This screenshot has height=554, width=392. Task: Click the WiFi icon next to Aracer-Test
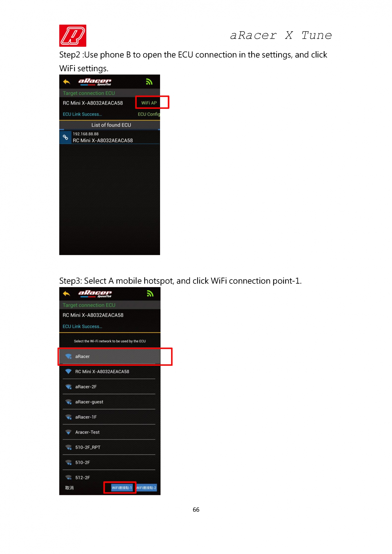click(x=69, y=432)
